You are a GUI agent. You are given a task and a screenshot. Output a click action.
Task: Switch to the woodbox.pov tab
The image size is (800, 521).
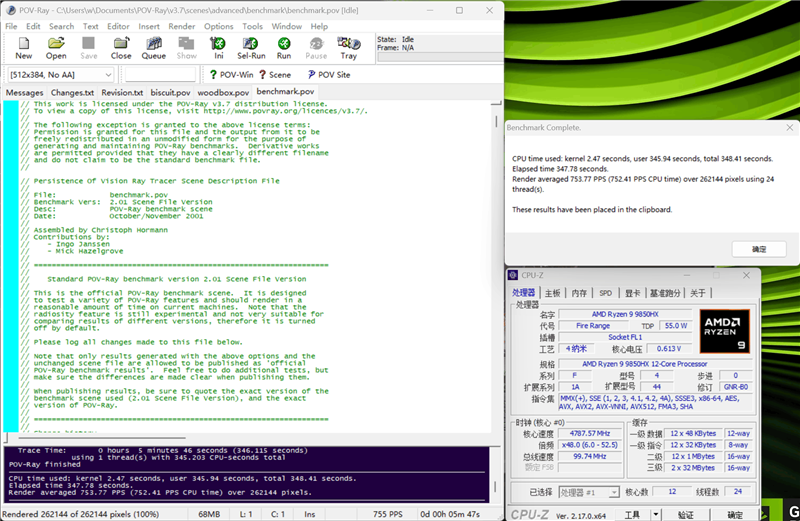[x=223, y=92]
